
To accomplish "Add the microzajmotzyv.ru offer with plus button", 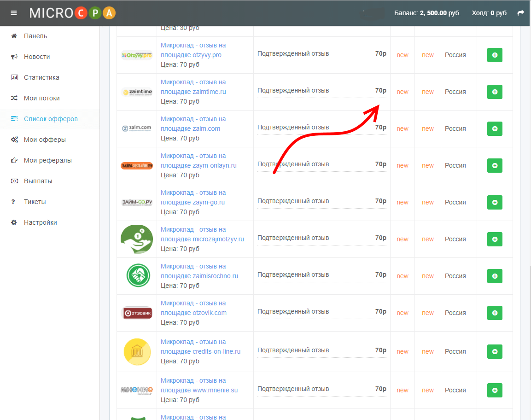I will coord(495,239).
